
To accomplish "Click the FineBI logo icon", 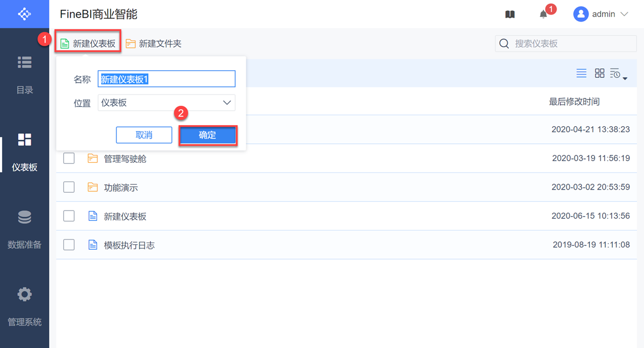I will click(x=24, y=14).
